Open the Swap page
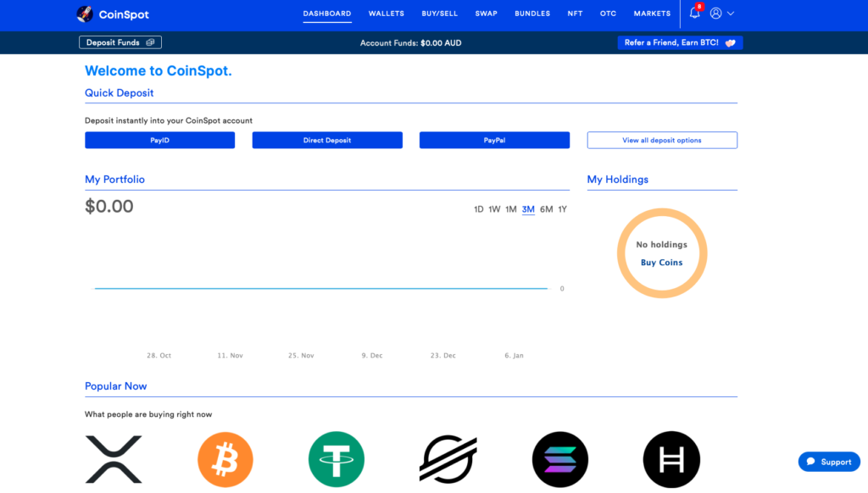Image resolution: width=868 pixels, height=493 pixels. click(x=486, y=14)
